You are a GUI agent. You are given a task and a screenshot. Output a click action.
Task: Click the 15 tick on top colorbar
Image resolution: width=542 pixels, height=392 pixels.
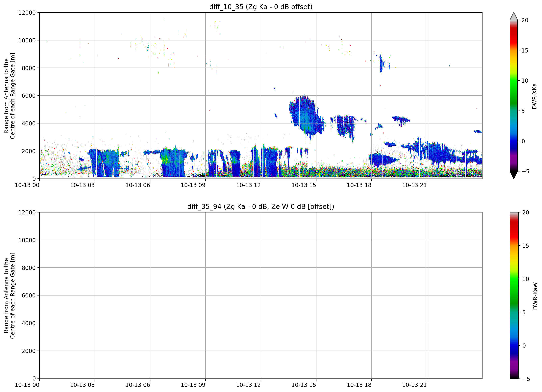click(525, 51)
